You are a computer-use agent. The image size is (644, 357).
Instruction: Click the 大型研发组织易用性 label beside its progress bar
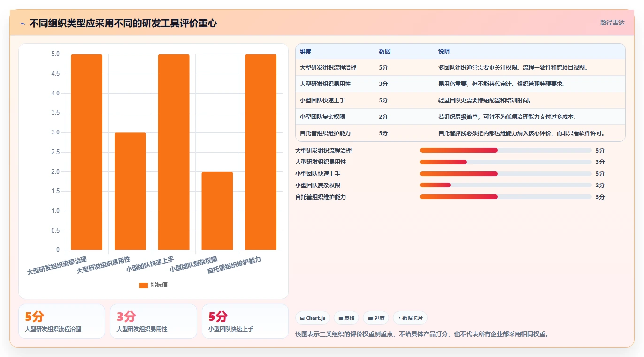(x=321, y=162)
